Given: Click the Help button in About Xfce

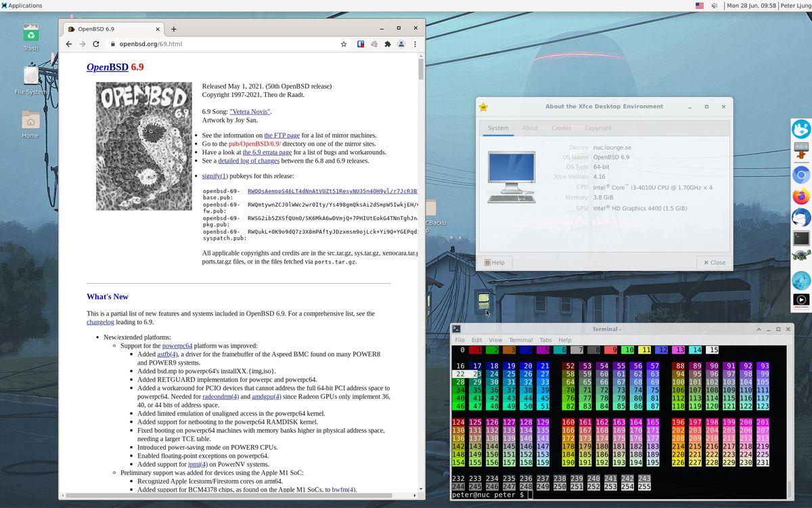Looking at the screenshot, I should pyautogui.click(x=496, y=263).
